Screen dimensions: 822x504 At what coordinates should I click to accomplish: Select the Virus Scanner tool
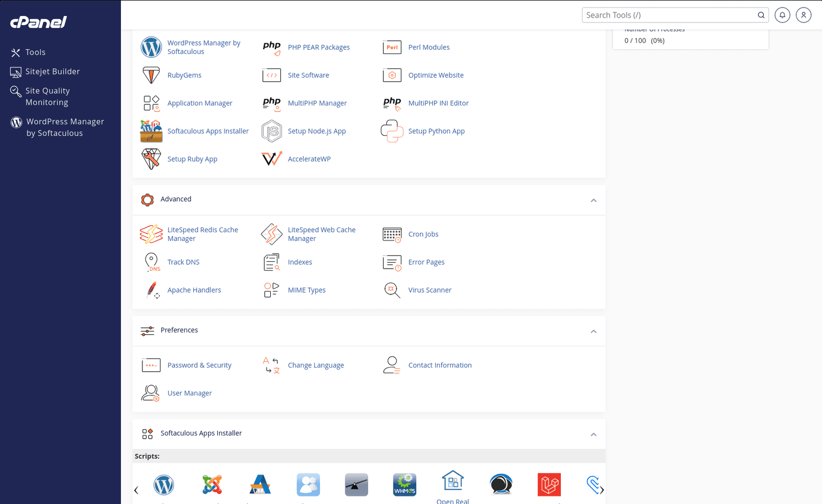click(430, 289)
